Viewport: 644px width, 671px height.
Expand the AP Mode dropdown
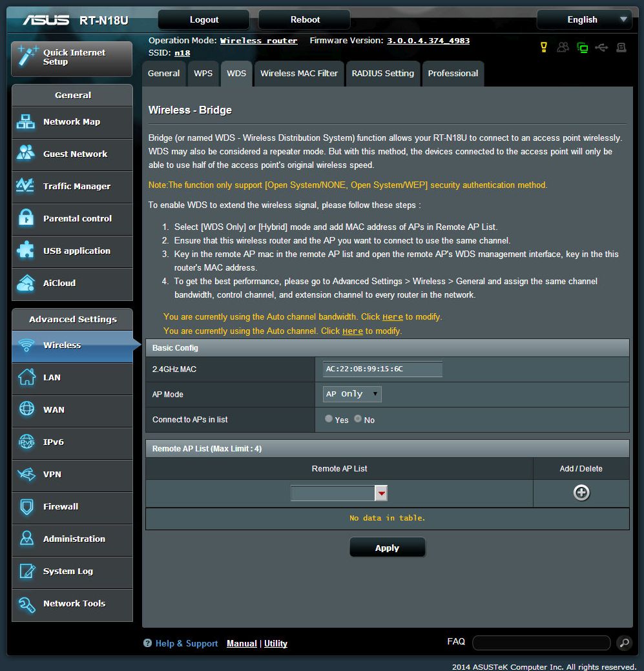(x=352, y=394)
